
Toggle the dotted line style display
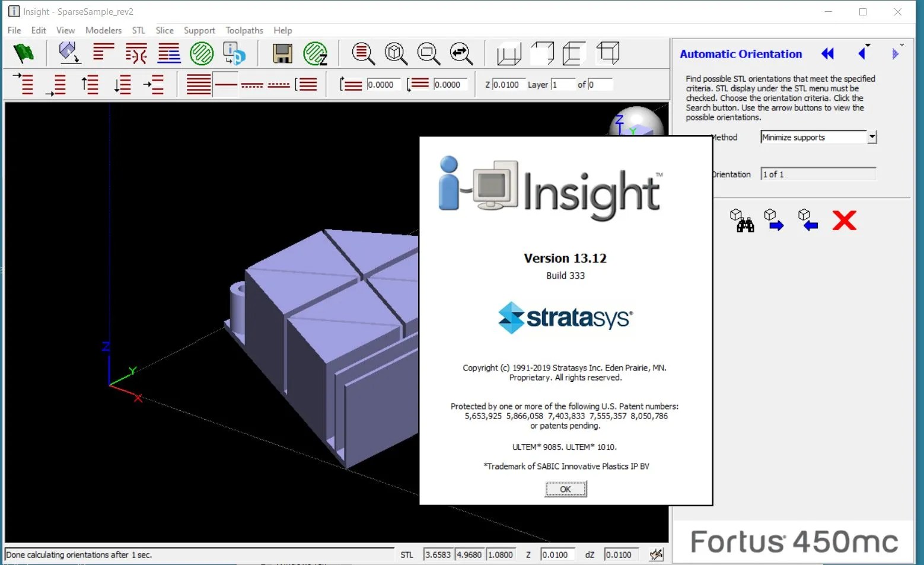tap(279, 84)
